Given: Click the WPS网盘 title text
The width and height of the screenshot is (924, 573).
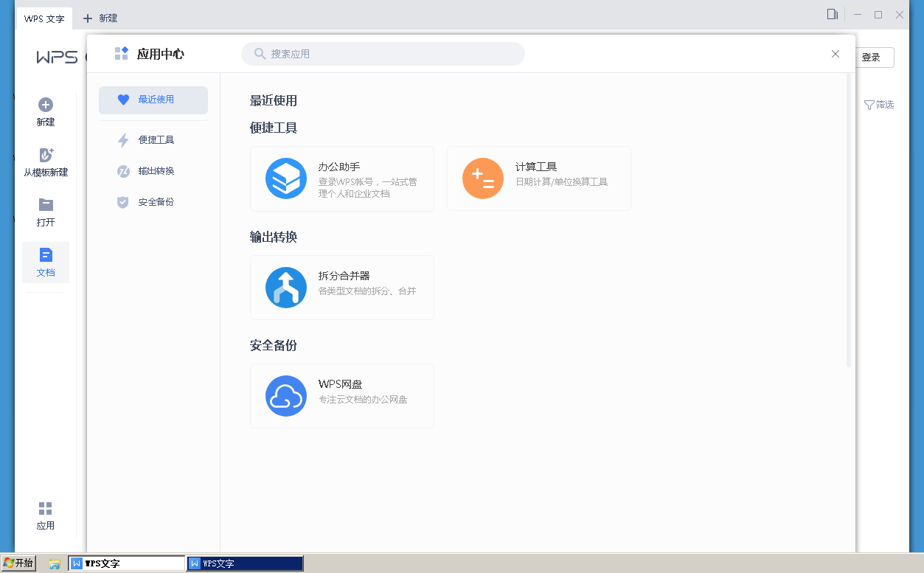Looking at the screenshot, I should click(341, 384).
